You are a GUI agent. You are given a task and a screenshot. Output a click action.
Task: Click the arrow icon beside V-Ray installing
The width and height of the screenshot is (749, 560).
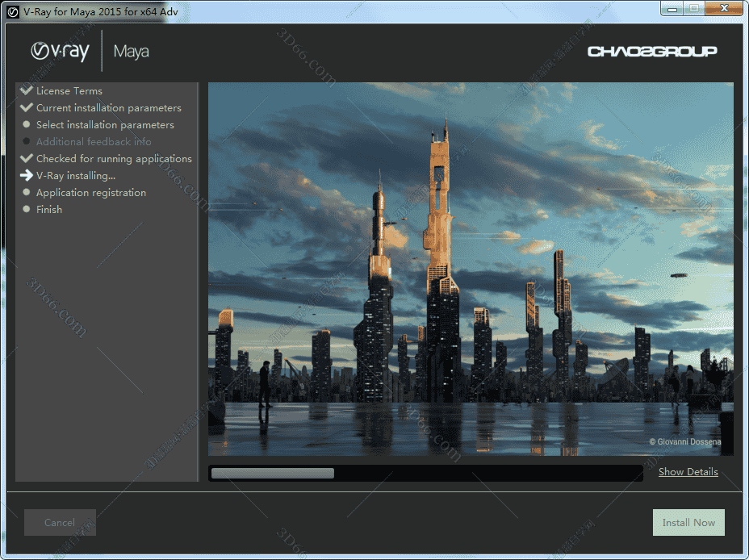[27, 175]
